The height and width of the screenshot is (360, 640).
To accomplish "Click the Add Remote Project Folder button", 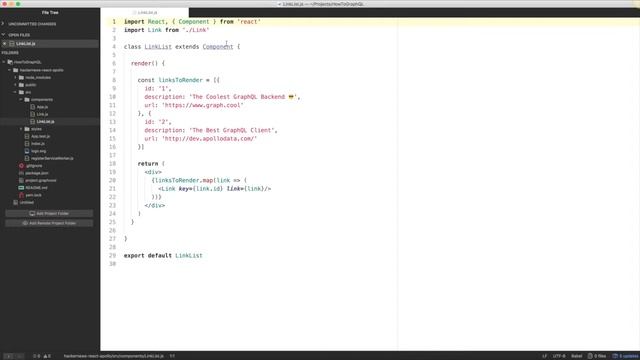I will pyautogui.click(x=49, y=223).
